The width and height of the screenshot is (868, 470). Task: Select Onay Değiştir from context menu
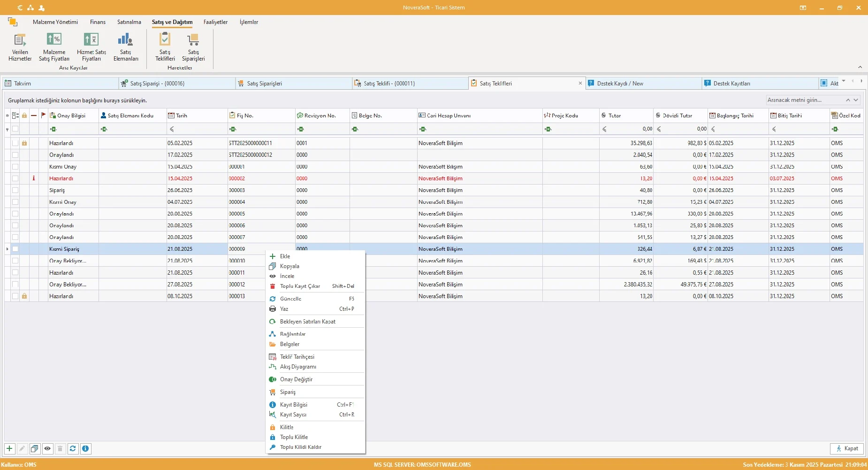[x=296, y=379]
